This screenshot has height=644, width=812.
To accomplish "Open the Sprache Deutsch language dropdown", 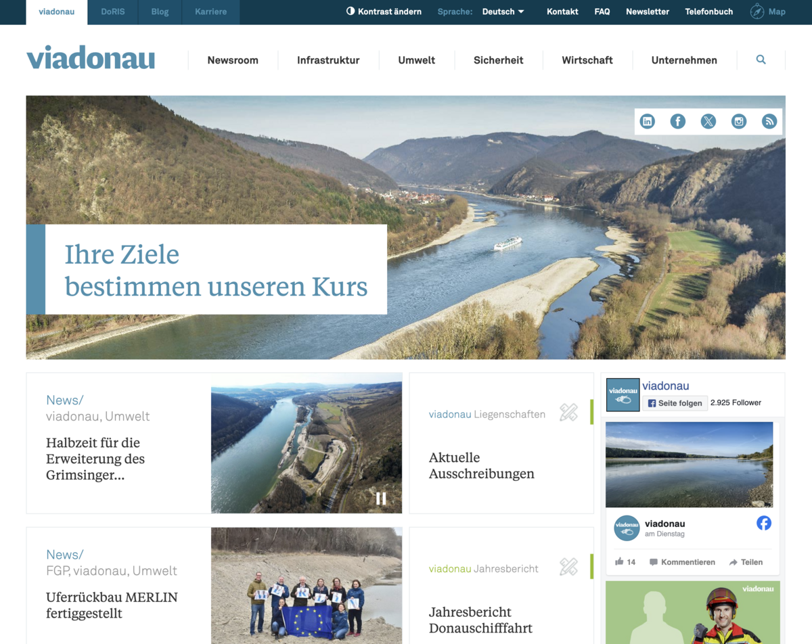I will (x=502, y=11).
